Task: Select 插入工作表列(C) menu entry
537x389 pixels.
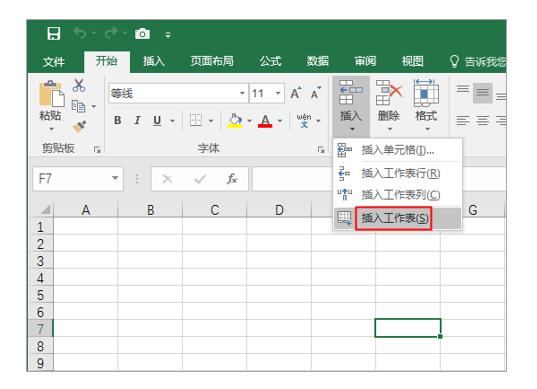Action: (397, 195)
